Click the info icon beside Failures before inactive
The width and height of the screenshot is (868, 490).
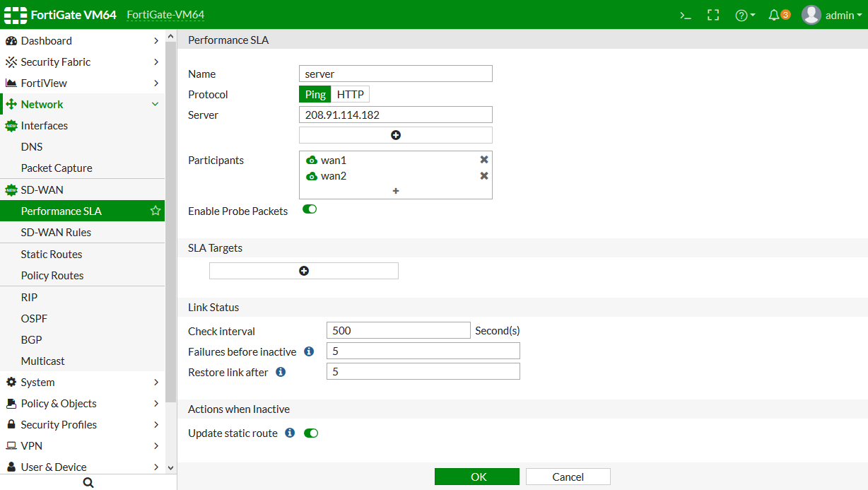tap(309, 351)
